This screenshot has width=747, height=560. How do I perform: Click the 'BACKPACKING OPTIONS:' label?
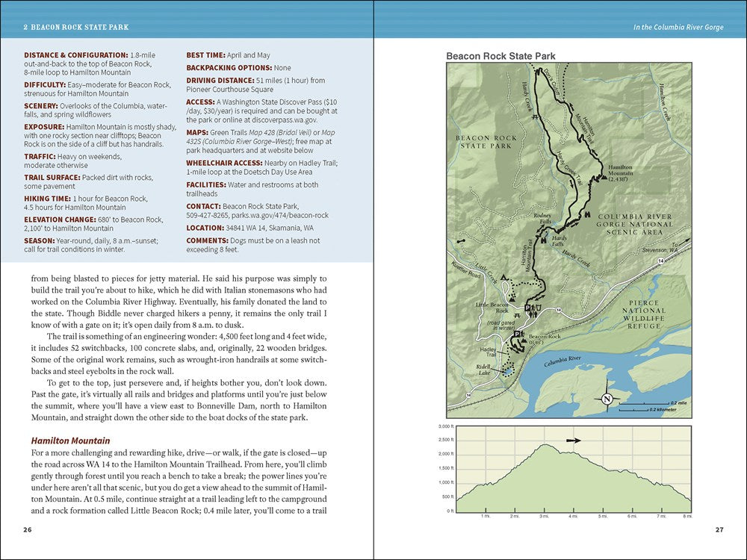[229, 68]
